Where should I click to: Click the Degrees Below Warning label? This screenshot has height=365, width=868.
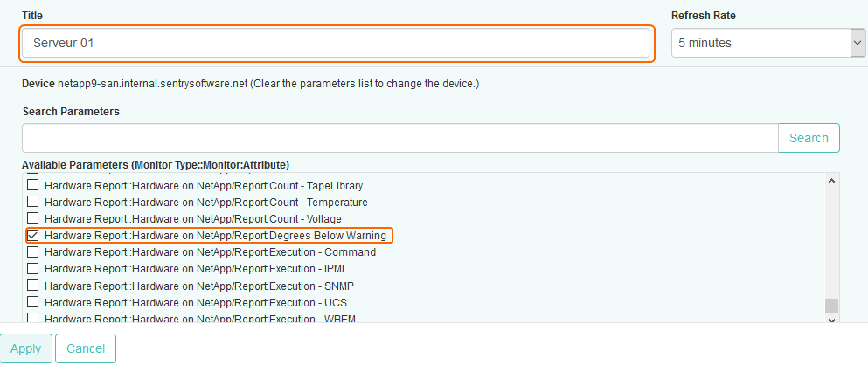[214, 236]
